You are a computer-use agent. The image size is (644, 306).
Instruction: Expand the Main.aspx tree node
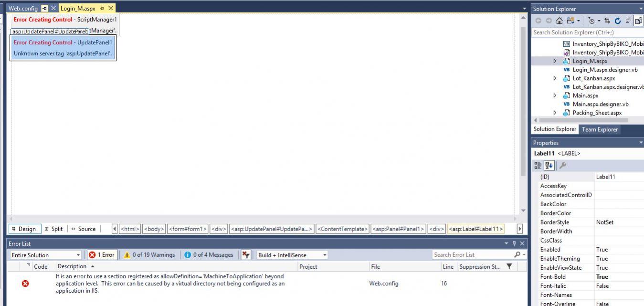pyautogui.click(x=555, y=95)
